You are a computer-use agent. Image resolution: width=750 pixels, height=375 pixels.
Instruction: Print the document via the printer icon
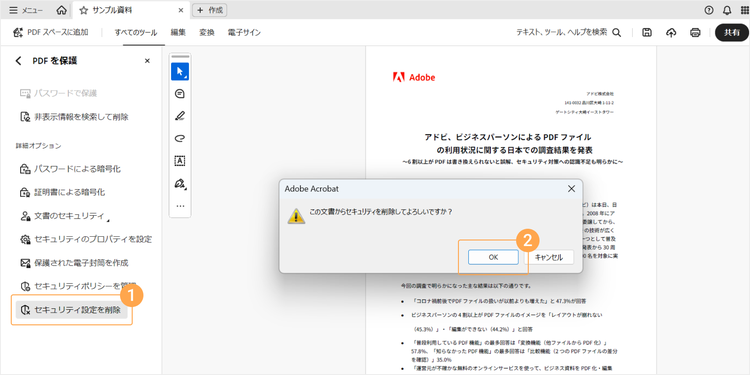click(x=695, y=33)
